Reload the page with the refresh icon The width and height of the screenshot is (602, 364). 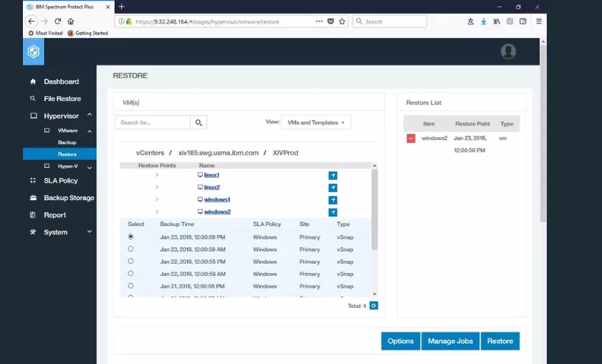point(57,21)
